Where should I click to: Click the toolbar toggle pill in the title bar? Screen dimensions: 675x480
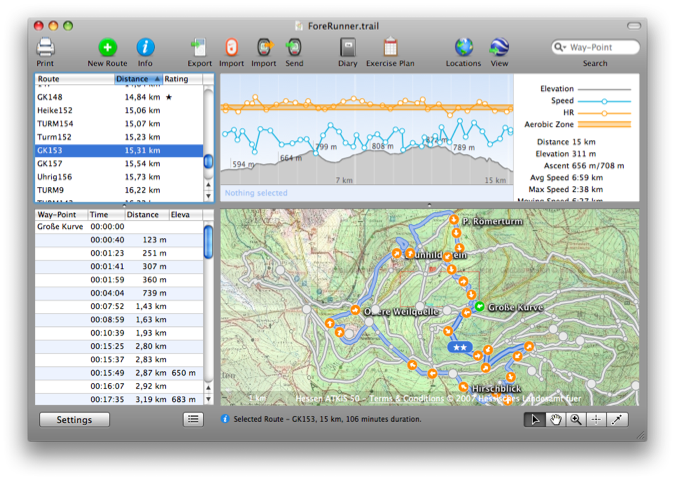point(634,26)
